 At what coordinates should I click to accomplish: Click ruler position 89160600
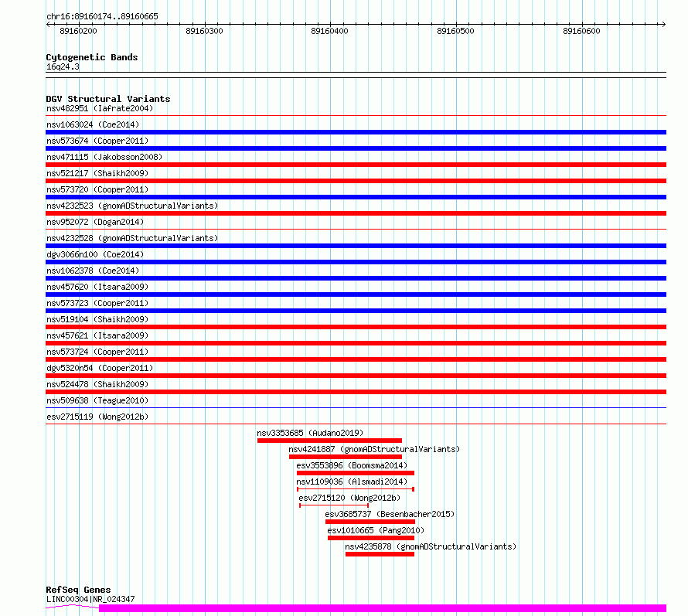(582, 31)
